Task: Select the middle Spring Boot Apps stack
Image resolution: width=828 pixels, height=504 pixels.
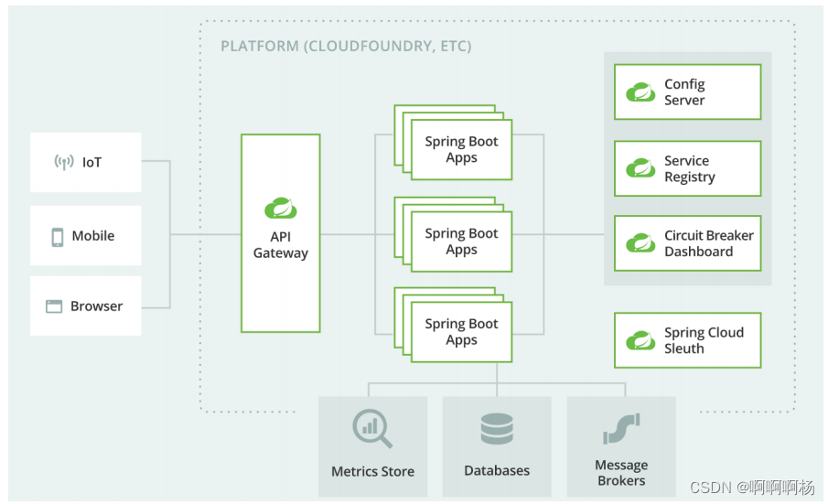Action: click(453, 234)
